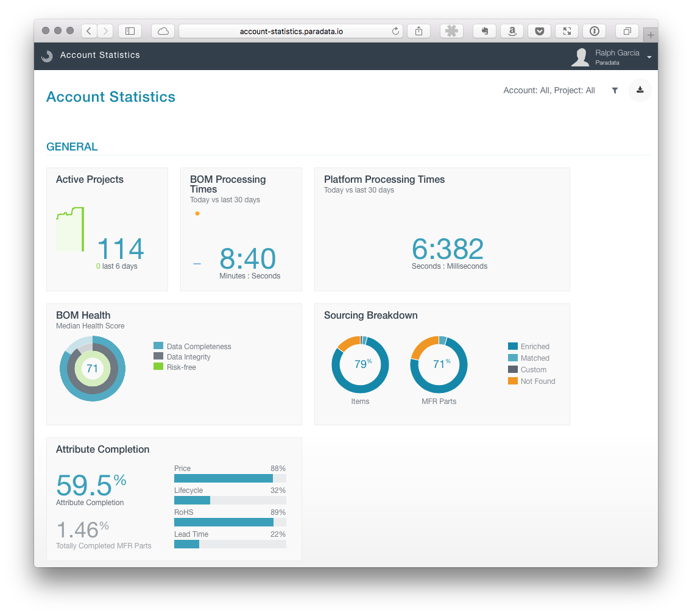692x616 pixels.
Task: Open the Evernote web clipper extension
Action: pyautogui.click(x=485, y=31)
